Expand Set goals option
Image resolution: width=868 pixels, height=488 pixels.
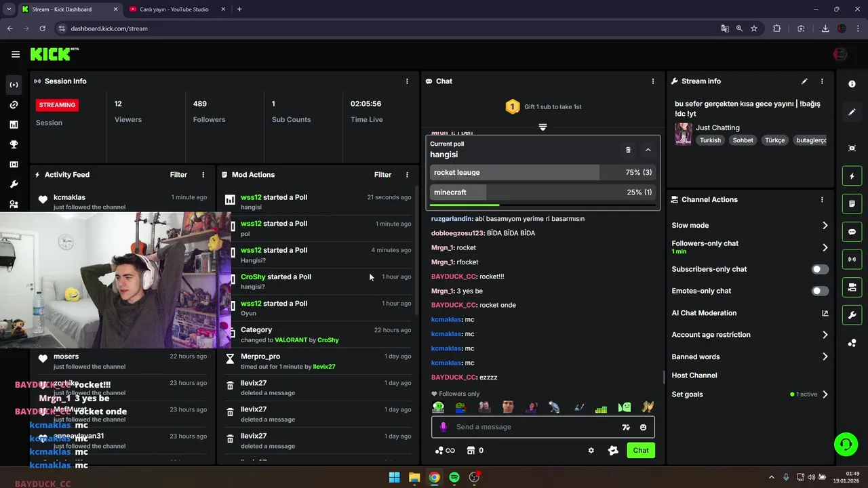(750, 394)
